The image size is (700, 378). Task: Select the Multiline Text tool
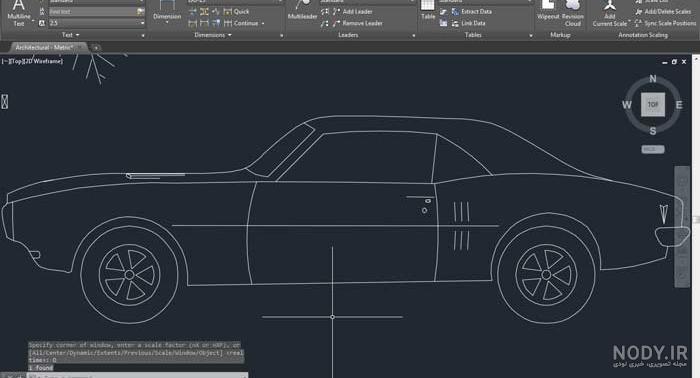(x=19, y=13)
